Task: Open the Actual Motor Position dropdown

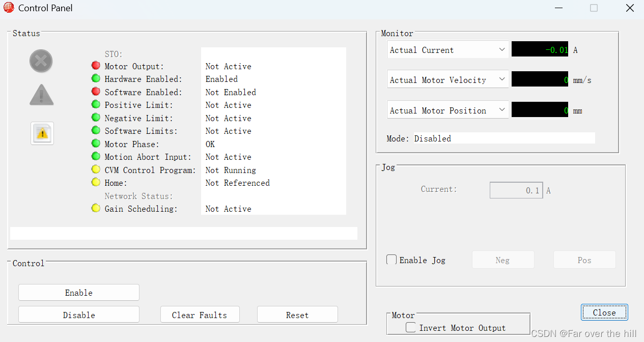Action: pos(448,110)
